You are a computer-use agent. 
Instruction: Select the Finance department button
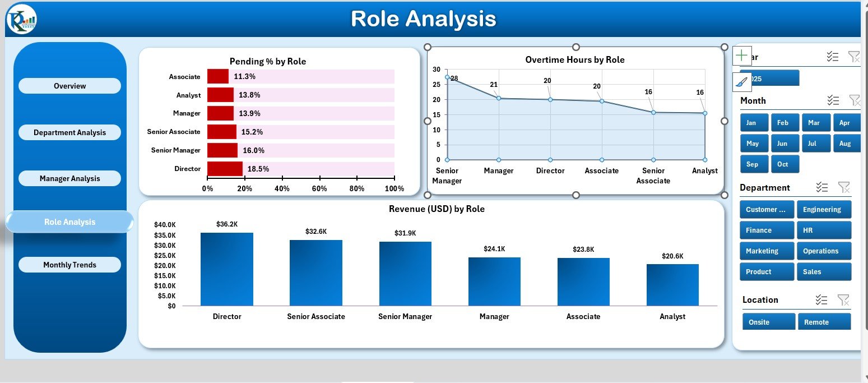coord(766,230)
